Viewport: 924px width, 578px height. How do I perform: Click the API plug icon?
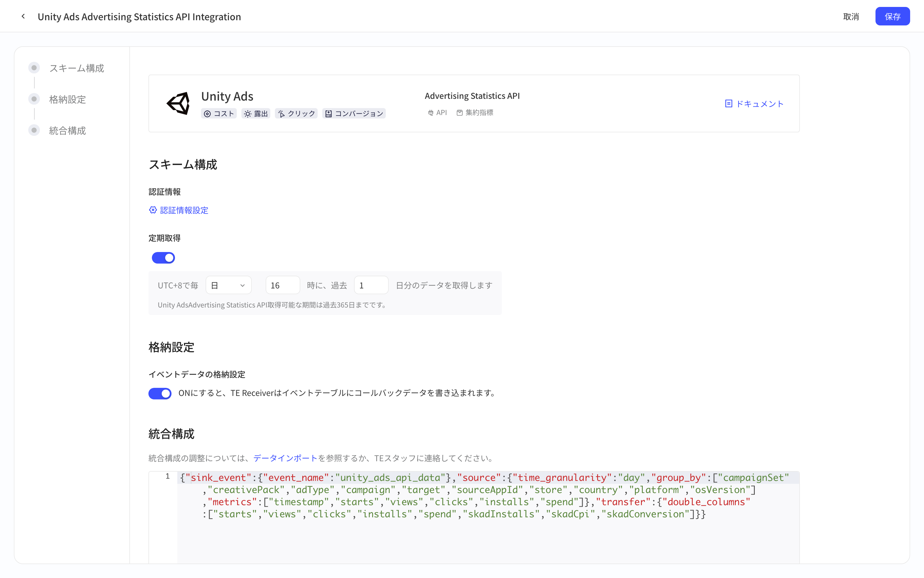[431, 113]
